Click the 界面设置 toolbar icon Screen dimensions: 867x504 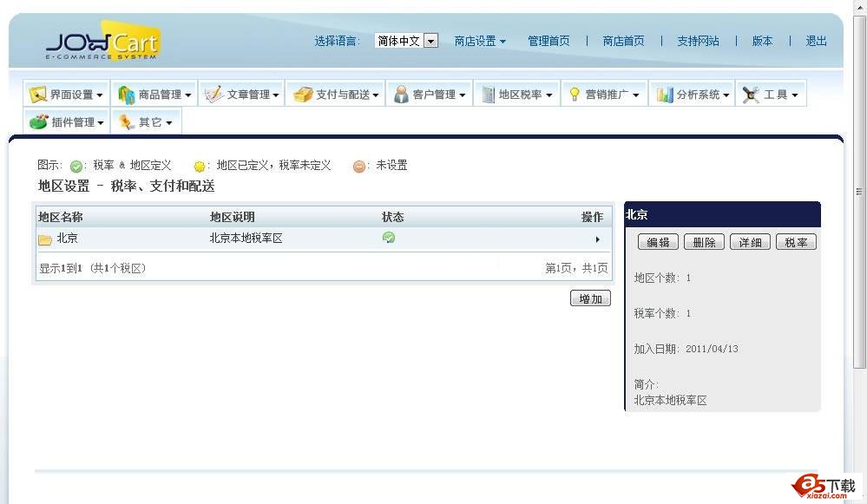point(37,95)
